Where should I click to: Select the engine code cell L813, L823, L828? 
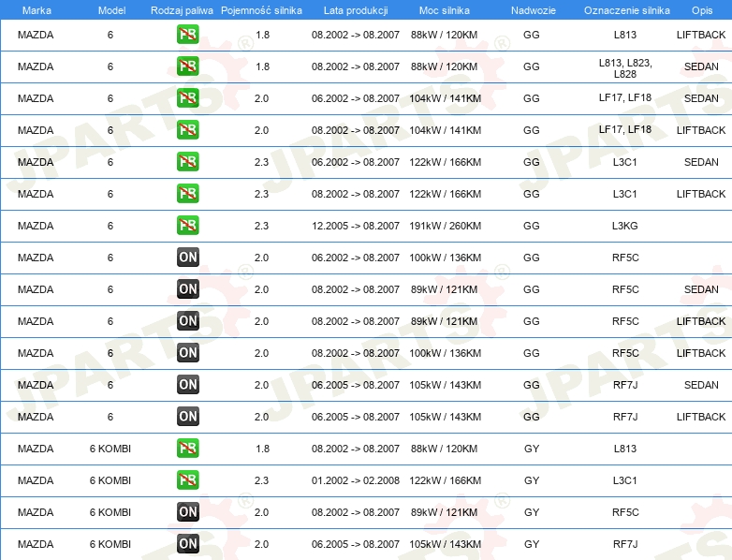pos(625,68)
